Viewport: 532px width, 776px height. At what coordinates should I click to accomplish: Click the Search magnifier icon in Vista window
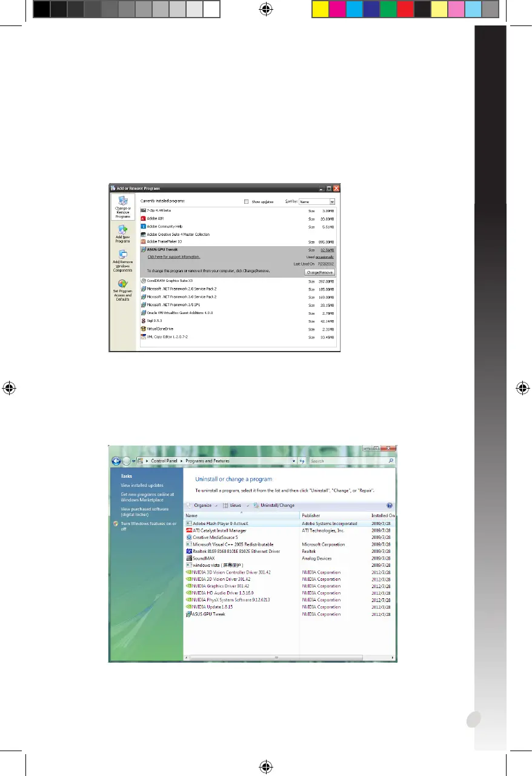point(391,461)
